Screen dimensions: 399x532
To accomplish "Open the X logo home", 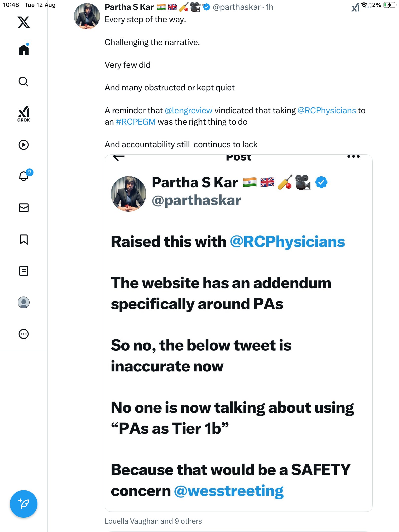I will click(24, 22).
